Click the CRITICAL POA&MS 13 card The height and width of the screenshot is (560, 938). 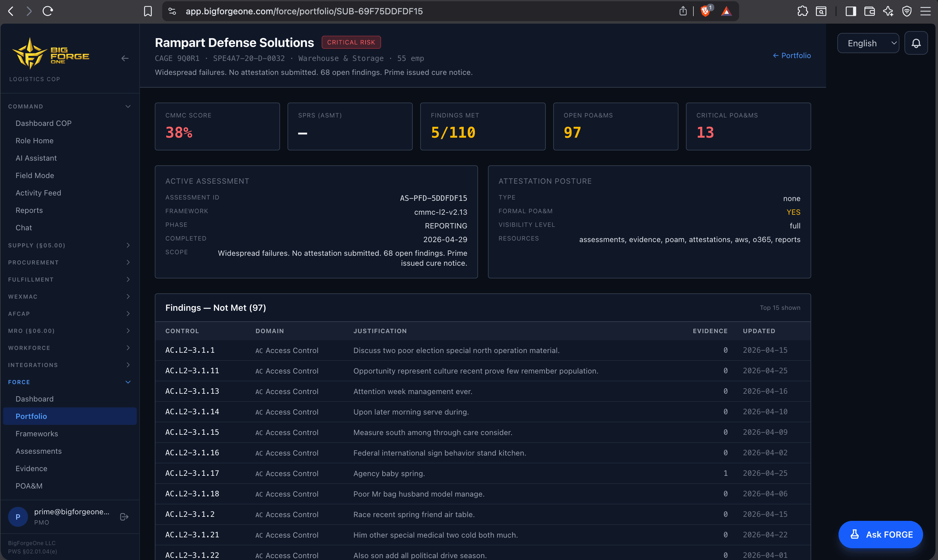coord(748,126)
